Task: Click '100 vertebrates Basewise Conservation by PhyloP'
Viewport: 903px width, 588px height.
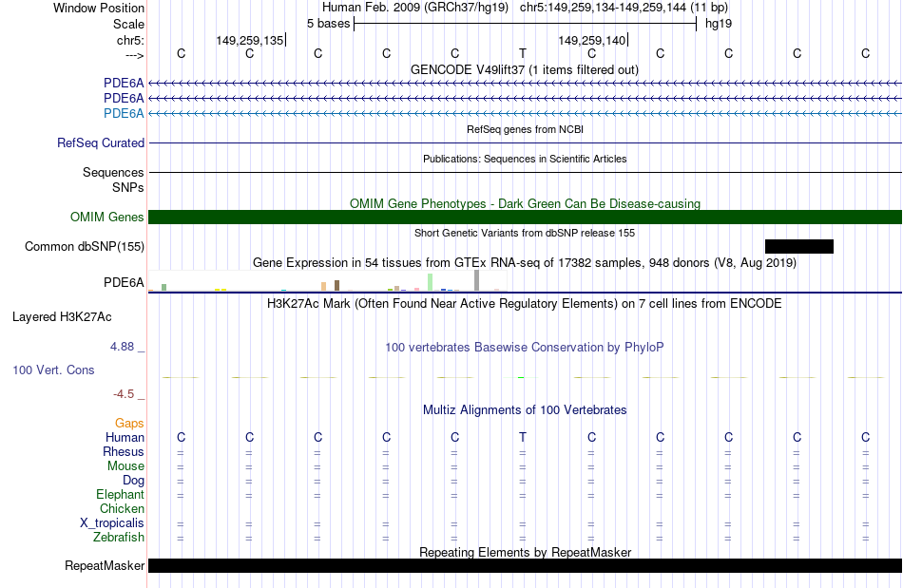Action: (x=525, y=348)
